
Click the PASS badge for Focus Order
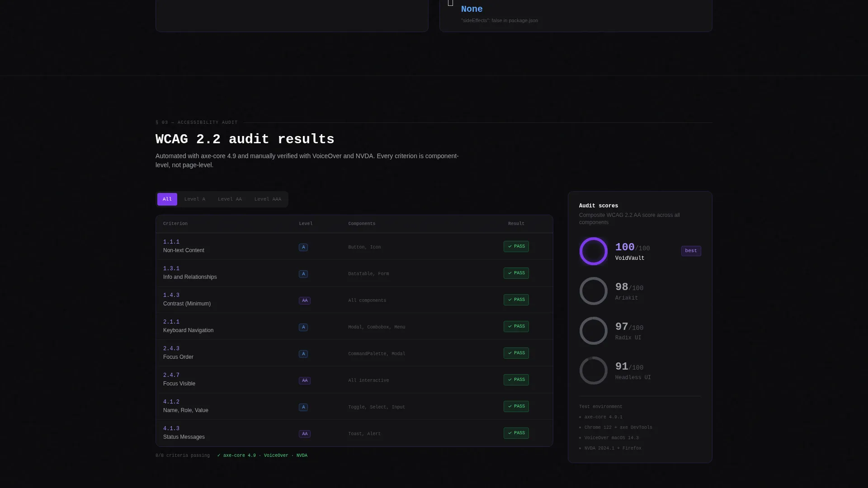coord(516,353)
